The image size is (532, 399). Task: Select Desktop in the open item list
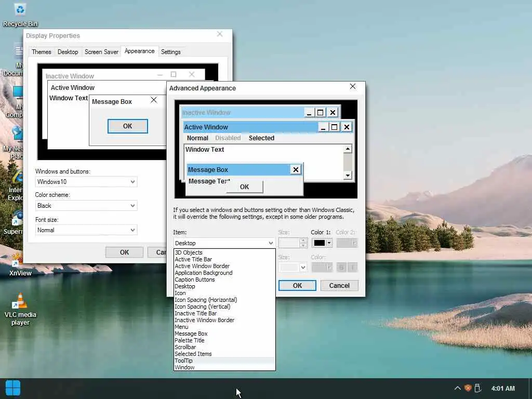point(224,286)
